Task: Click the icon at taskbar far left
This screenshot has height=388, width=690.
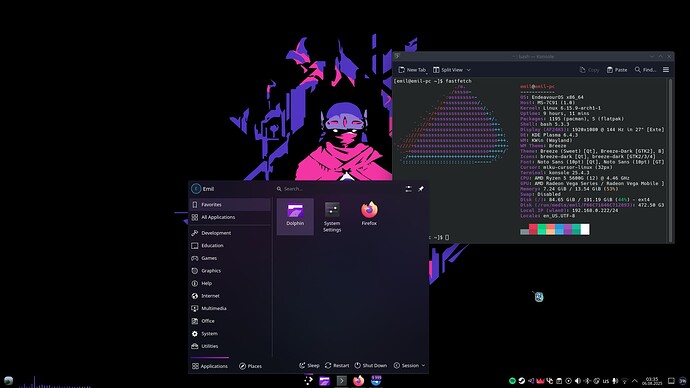Action: coord(8,381)
